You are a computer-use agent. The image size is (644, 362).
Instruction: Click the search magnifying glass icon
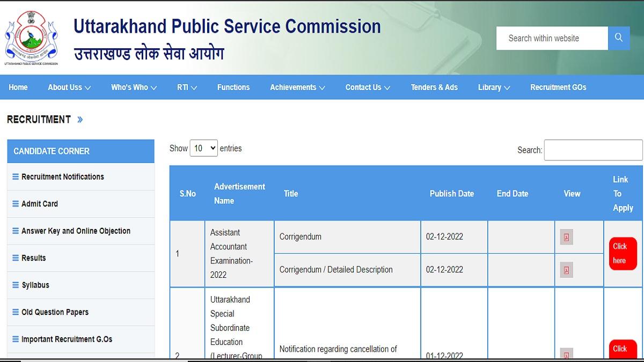pyautogui.click(x=618, y=38)
